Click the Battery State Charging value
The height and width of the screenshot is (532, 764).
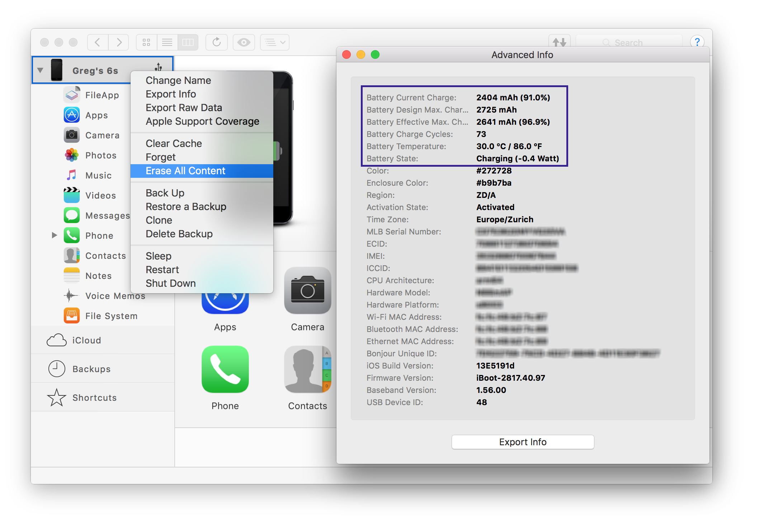click(518, 158)
